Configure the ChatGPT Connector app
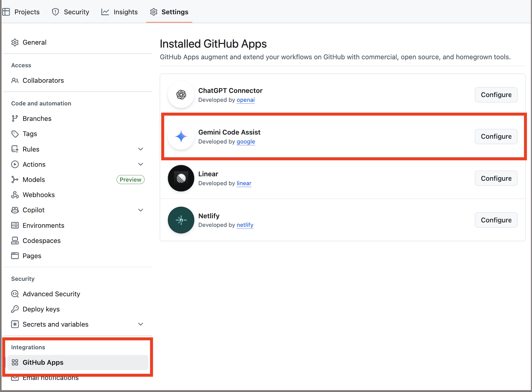 pos(496,95)
